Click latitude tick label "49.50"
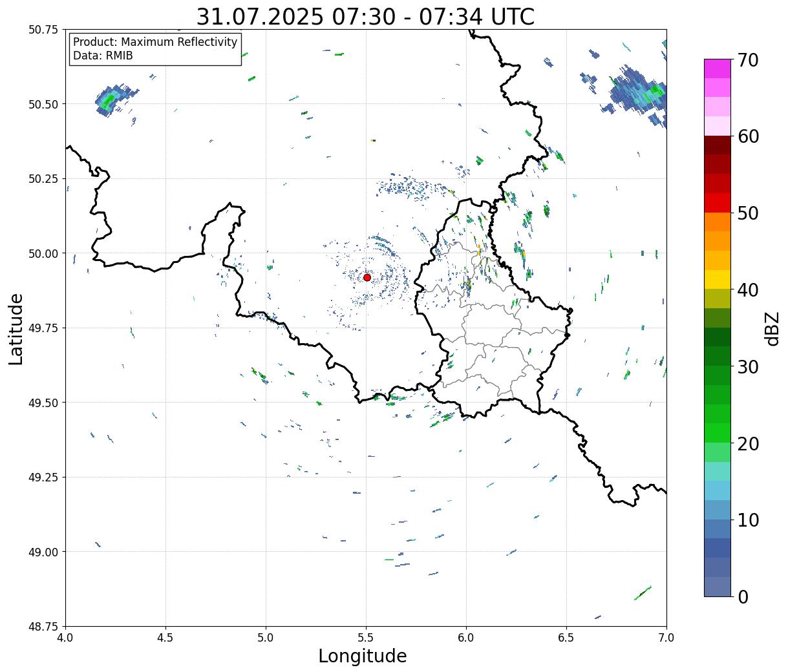 43,403
